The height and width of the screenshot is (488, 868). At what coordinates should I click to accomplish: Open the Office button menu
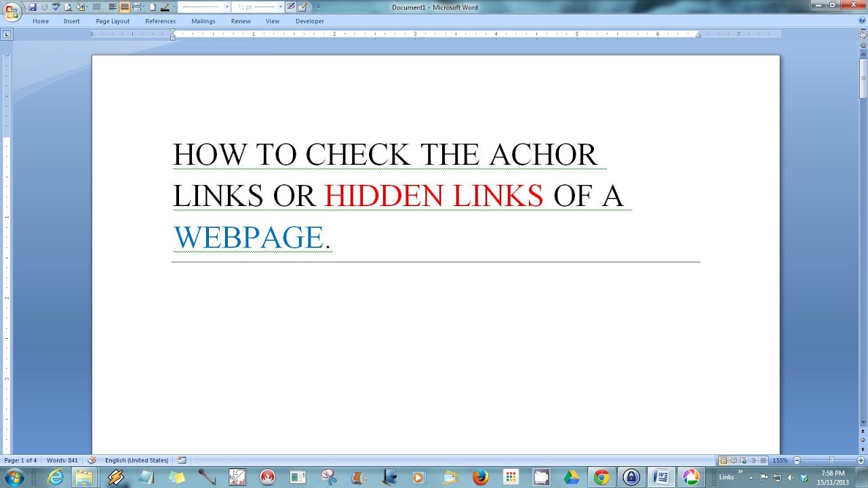pyautogui.click(x=12, y=11)
